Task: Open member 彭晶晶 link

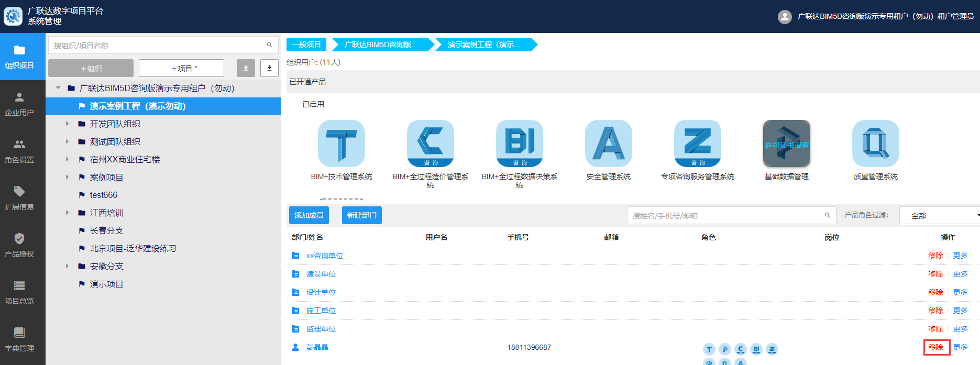Action: 317,347
